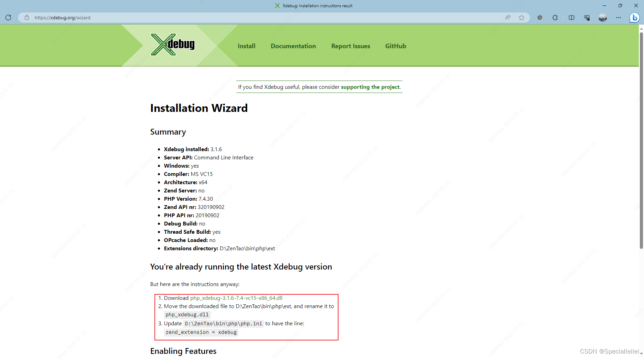Open the Documentation navigation item
Viewport: 644px width, 358px height.
pyautogui.click(x=293, y=46)
